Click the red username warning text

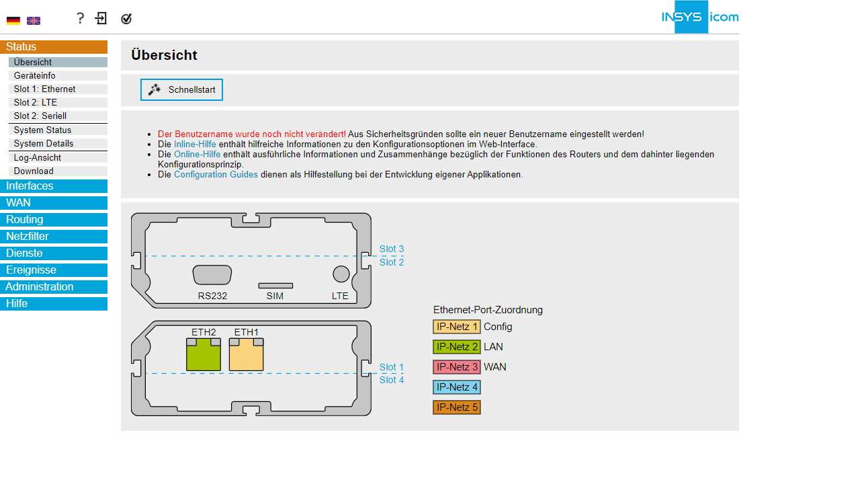click(x=252, y=134)
